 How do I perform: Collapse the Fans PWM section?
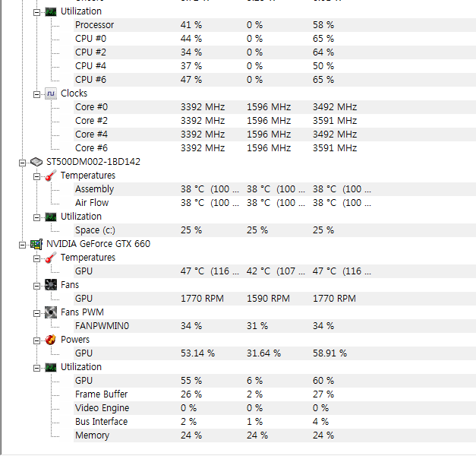pos(36,313)
